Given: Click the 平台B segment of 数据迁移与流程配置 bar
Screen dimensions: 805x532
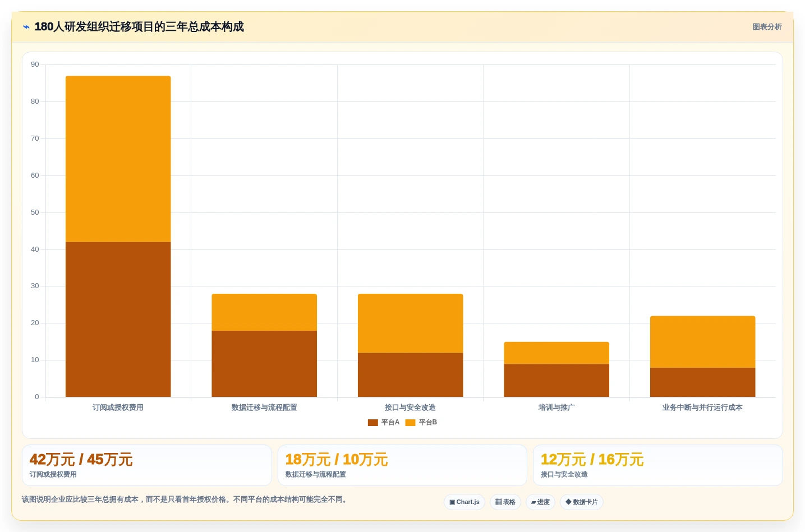Looking at the screenshot, I should pyautogui.click(x=264, y=312).
